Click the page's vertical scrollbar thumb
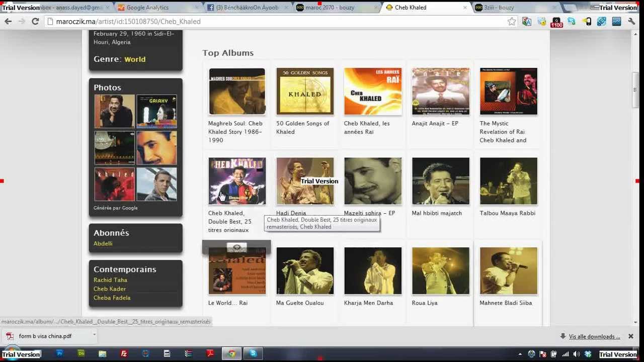The width and height of the screenshot is (644, 362). [635, 90]
